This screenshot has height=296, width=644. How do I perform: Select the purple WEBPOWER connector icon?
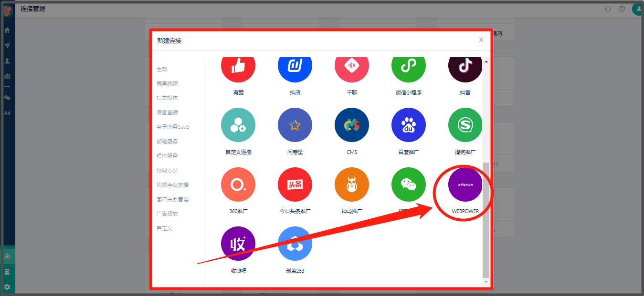point(465,184)
